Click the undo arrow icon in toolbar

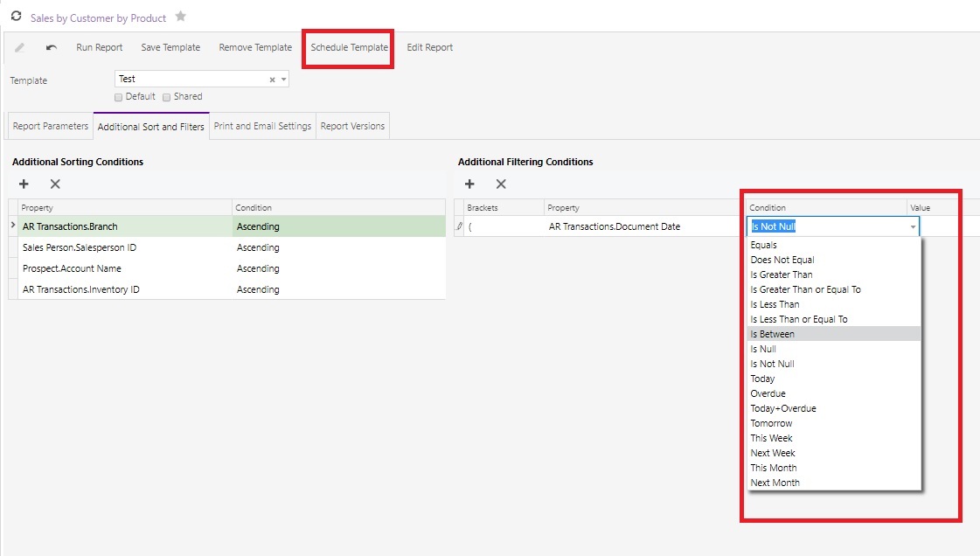(x=52, y=47)
